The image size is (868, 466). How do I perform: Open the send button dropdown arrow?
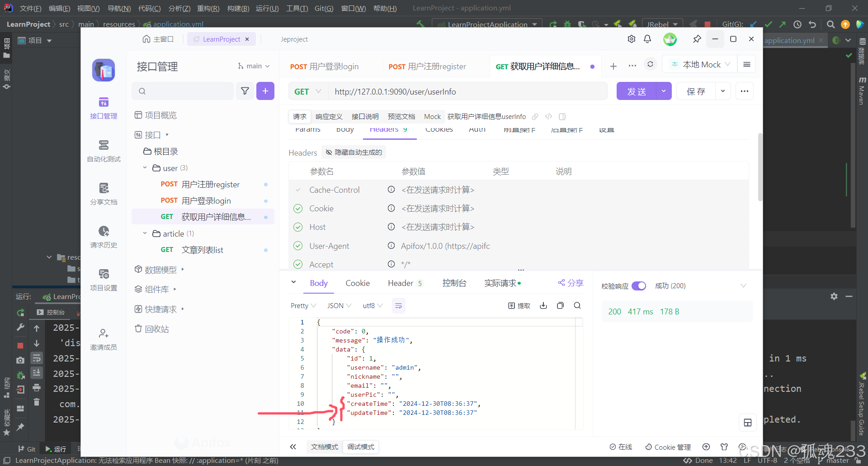663,91
